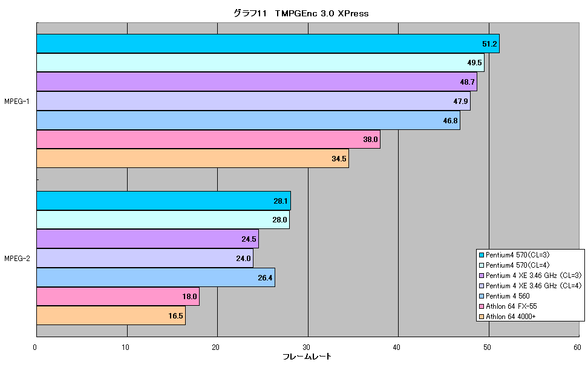Select the MPEG-2 bar labeled 18.0
Image resolution: width=588 pixels, height=365 pixels.
click(x=118, y=297)
